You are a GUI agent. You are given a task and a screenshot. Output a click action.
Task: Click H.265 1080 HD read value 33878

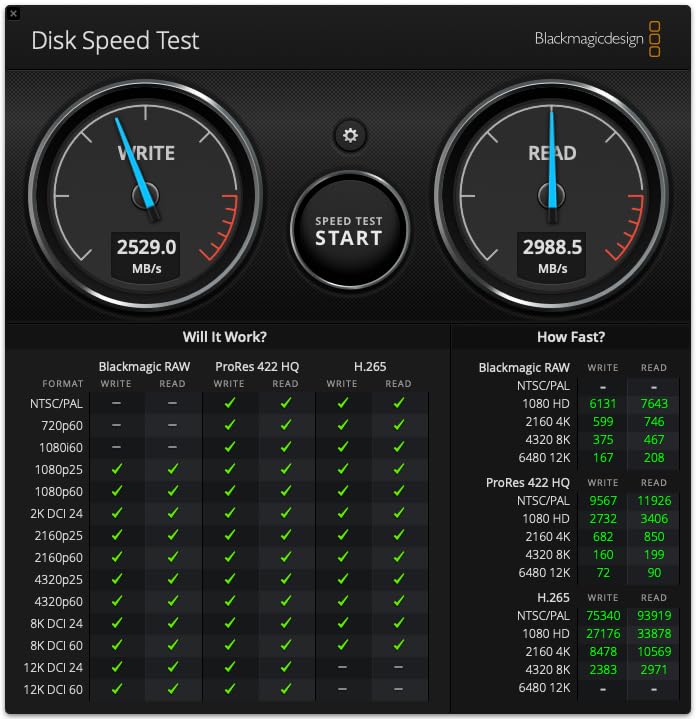654,634
